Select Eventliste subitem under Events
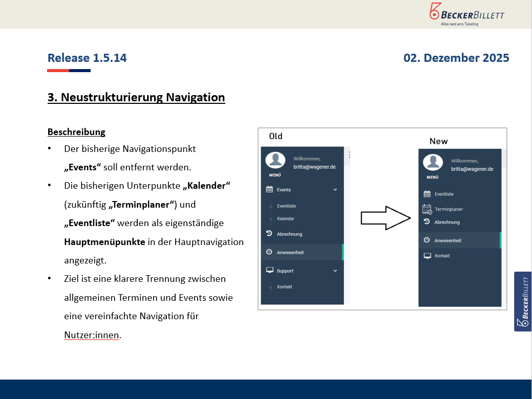Screen dimensions: 532x399 point(286,206)
